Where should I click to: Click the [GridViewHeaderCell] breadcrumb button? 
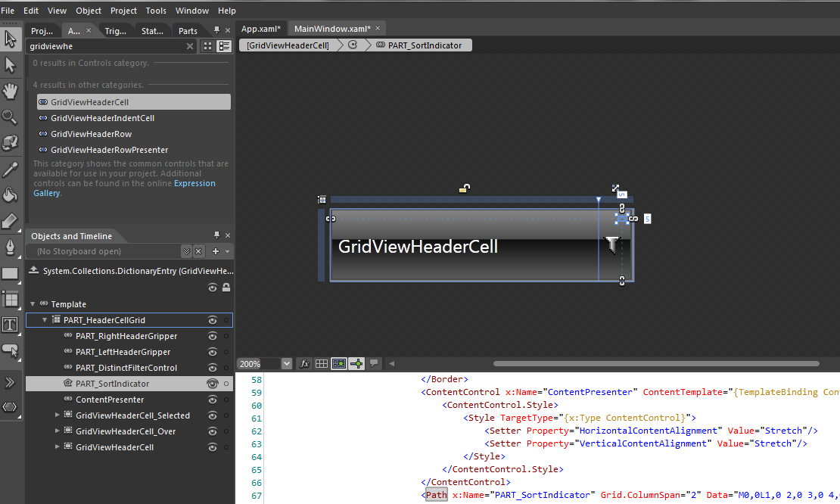coord(288,45)
